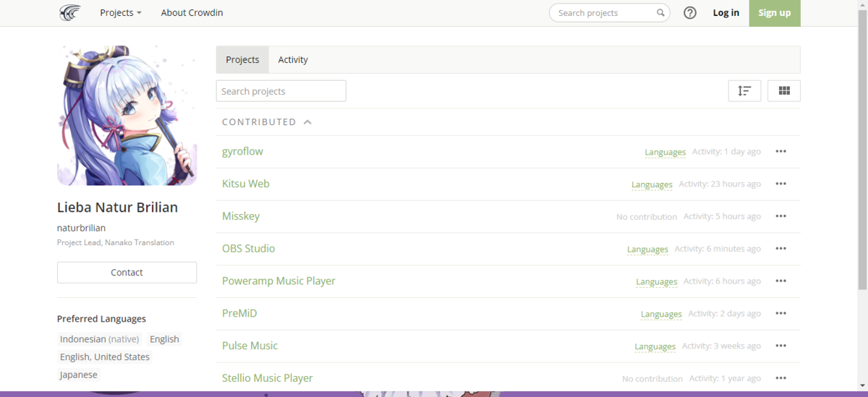Click the Crowdin logo icon

(x=70, y=13)
